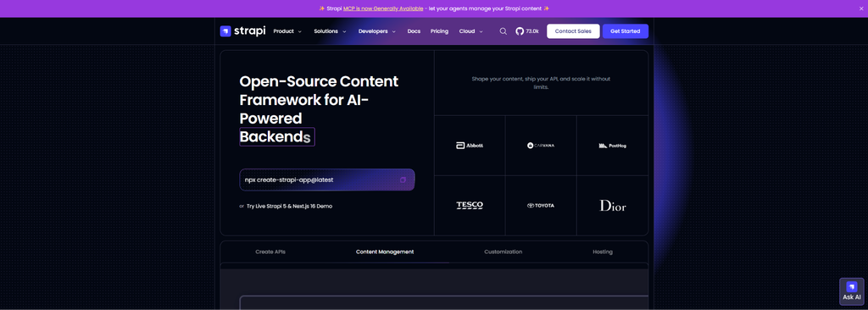Click the Contact Sales button

(x=573, y=31)
